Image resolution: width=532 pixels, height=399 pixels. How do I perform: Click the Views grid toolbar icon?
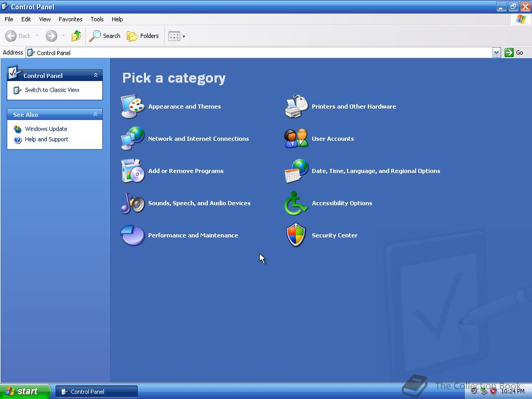tap(175, 36)
